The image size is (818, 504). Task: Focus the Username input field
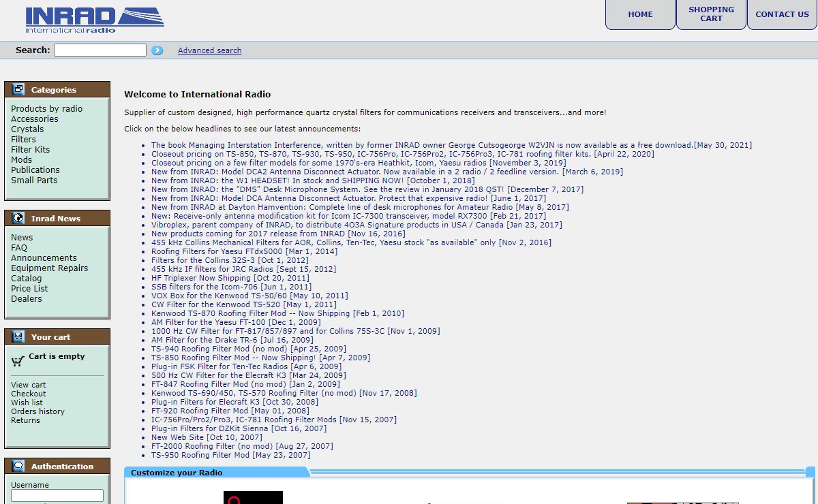(x=57, y=496)
